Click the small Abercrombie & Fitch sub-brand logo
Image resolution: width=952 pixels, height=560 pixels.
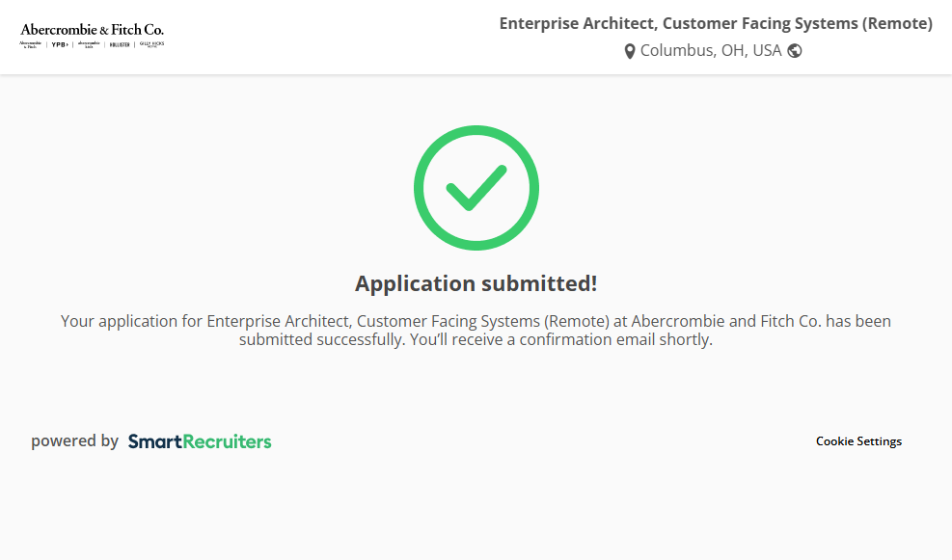click(31, 44)
